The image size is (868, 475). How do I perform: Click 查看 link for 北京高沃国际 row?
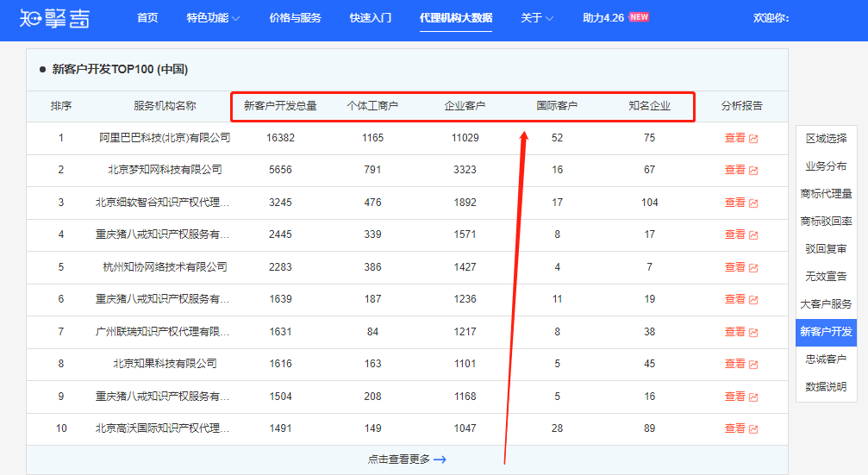pyautogui.click(x=735, y=429)
